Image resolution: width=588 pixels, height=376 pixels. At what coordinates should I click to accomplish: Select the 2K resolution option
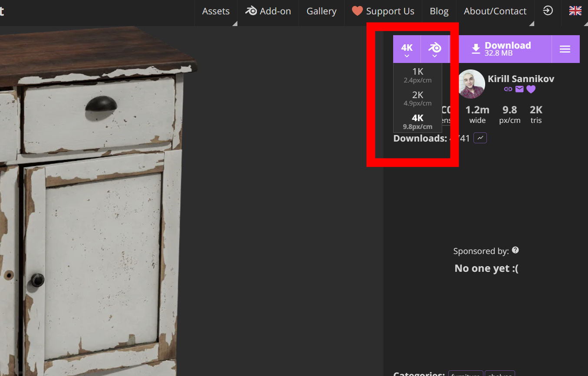coord(417,98)
